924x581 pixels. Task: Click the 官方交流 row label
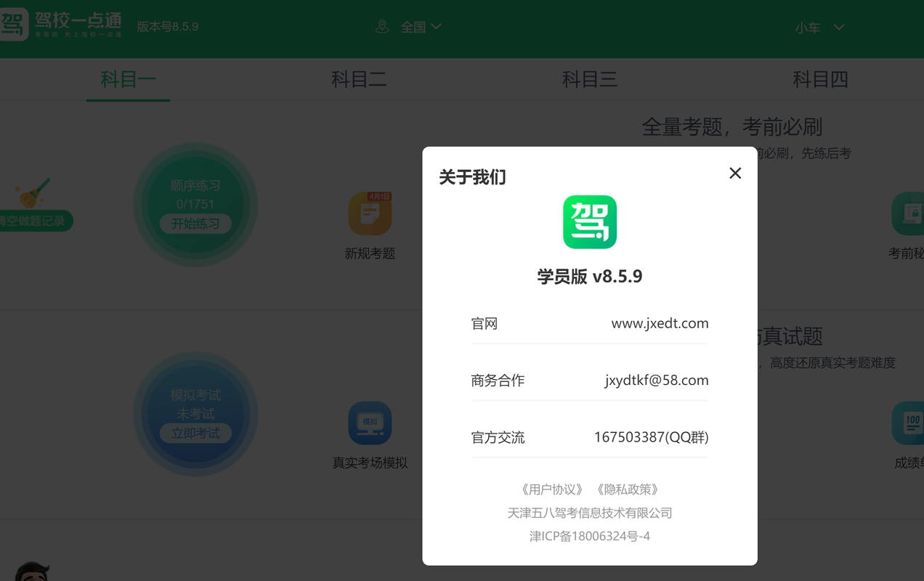tap(498, 437)
